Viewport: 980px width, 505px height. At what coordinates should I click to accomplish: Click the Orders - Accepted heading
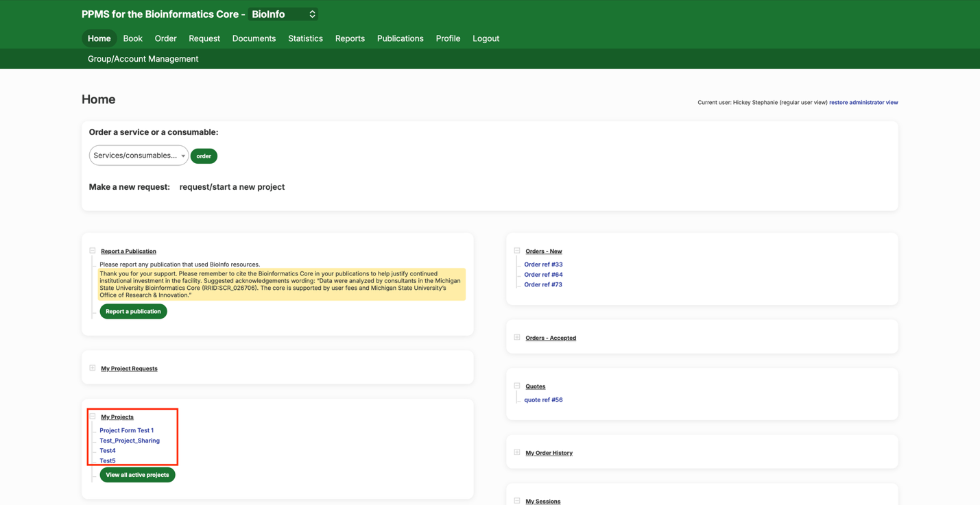(x=551, y=338)
